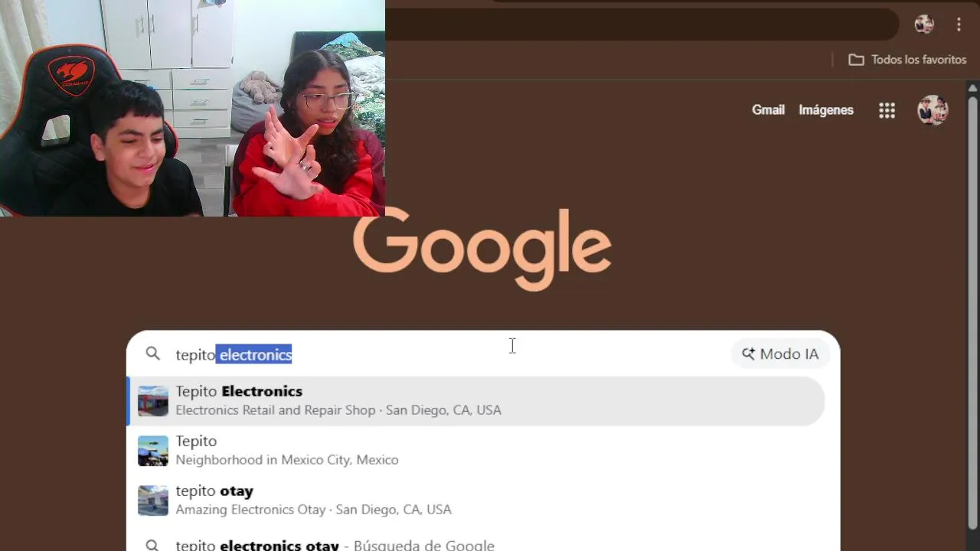Click the Tepito neighborhood thumbnail image
The height and width of the screenshot is (551, 980).
tap(153, 451)
